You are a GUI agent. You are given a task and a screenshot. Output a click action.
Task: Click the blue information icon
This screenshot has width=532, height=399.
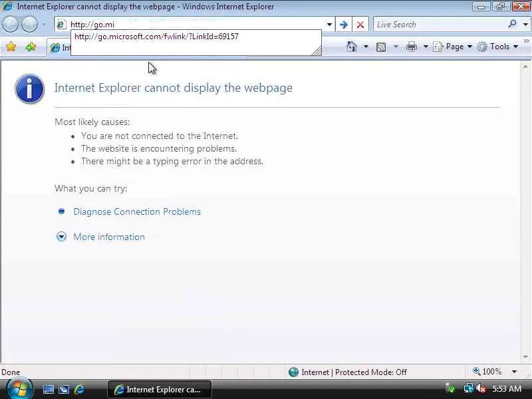click(x=29, y=88)
